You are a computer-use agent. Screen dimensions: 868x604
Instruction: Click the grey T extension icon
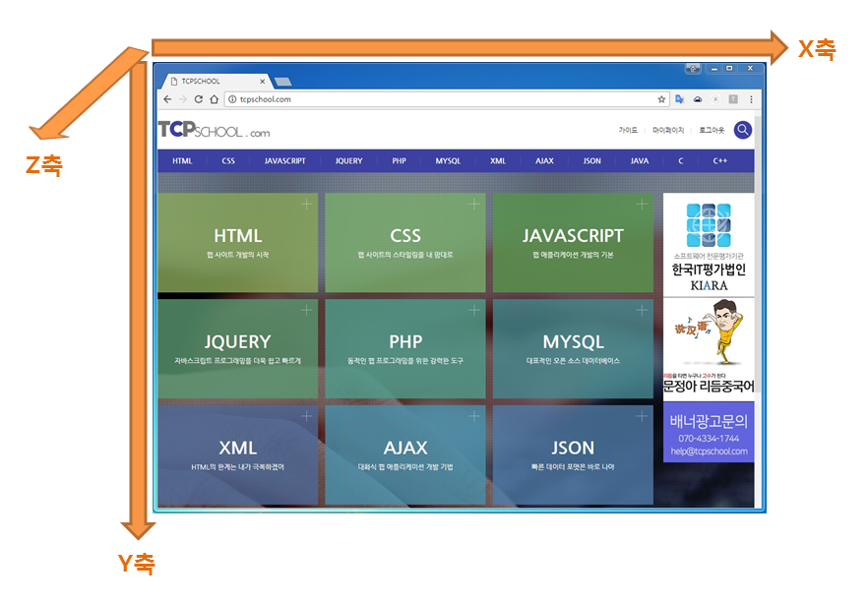tap(733, 99)
